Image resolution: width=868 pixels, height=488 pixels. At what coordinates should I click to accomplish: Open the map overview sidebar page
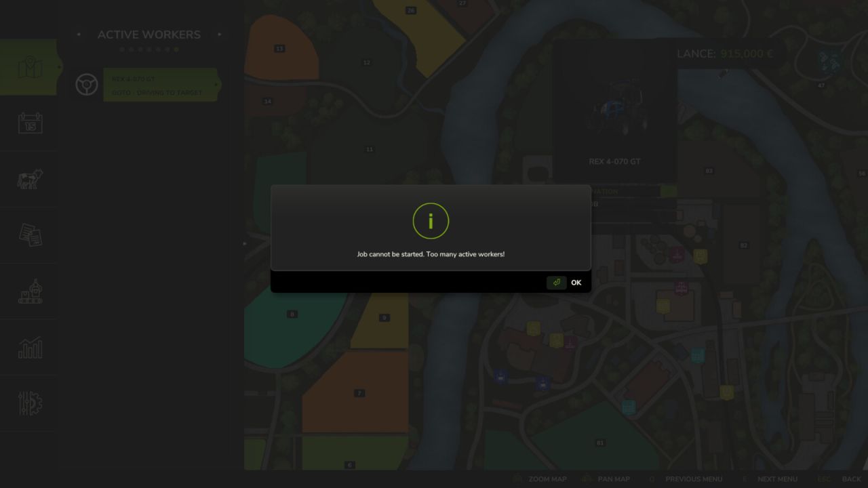pos(28,67)
